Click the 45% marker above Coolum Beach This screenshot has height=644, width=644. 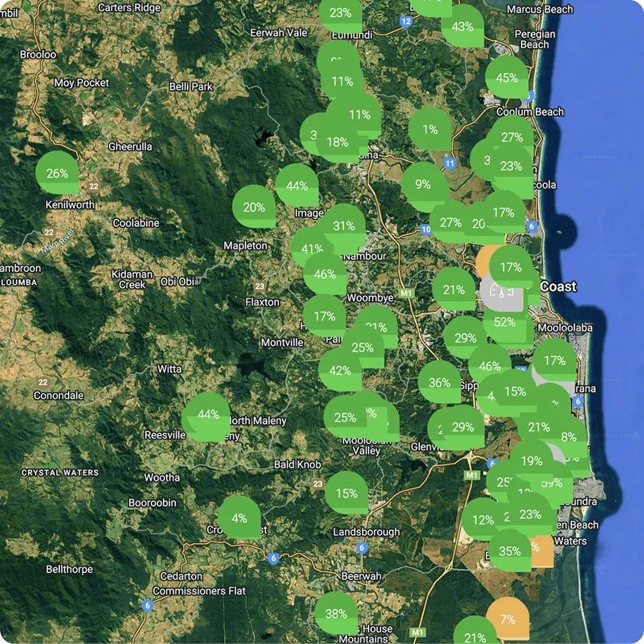(507, 77)
